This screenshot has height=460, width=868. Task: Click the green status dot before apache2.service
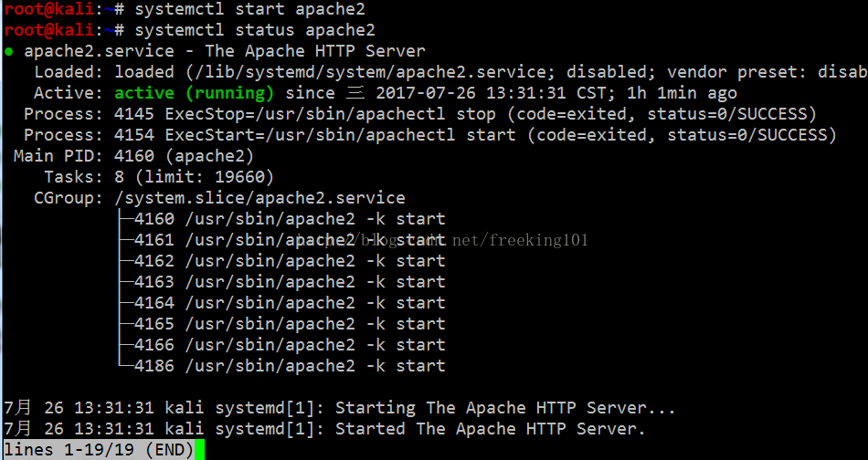click(9, 51)
